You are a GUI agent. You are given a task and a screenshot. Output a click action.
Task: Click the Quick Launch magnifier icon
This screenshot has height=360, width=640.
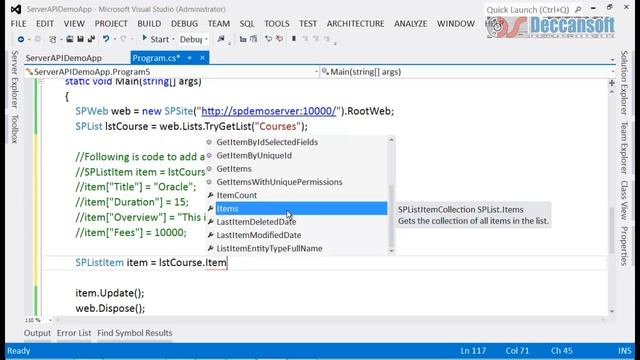(578, 9)
